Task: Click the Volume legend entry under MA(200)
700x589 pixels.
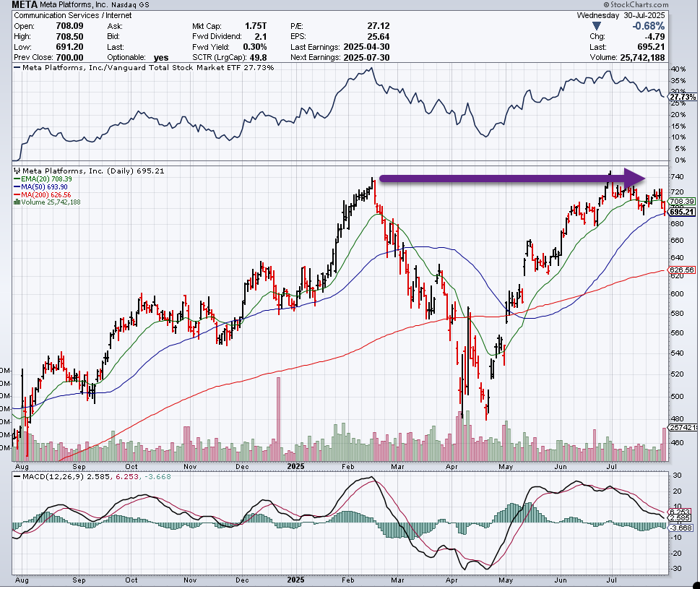Action: pos(51,202)
